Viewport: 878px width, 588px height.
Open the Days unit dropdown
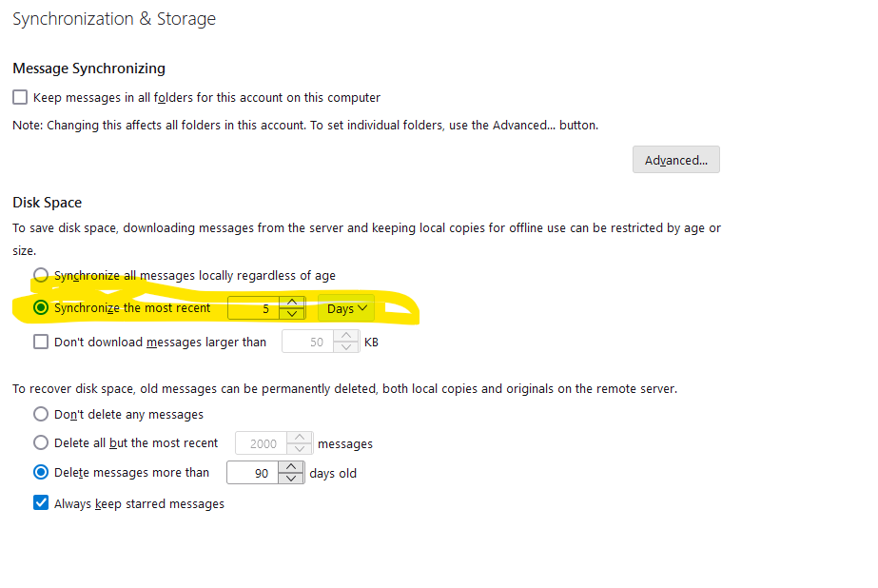click(345, 308)
